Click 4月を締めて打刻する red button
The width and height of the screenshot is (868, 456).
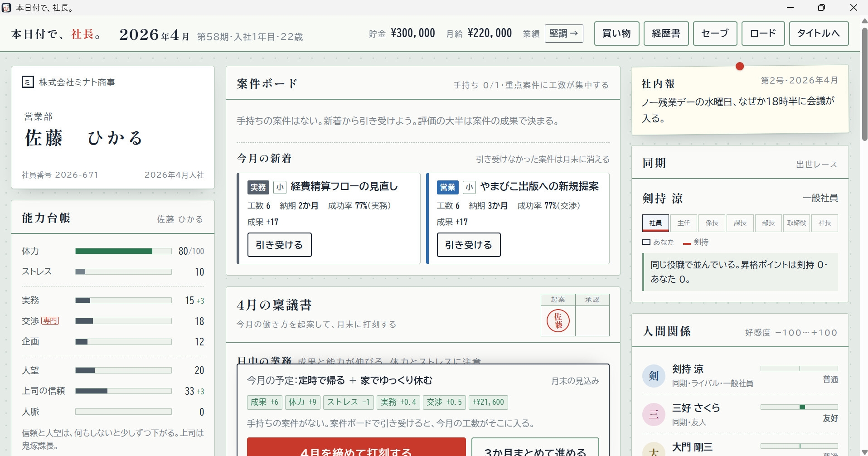coord(356,447)
